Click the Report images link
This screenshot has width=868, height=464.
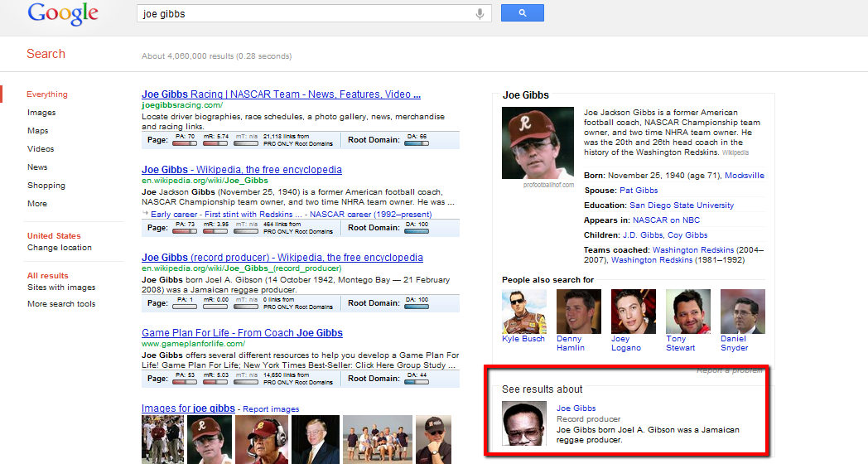pos(271,409)
